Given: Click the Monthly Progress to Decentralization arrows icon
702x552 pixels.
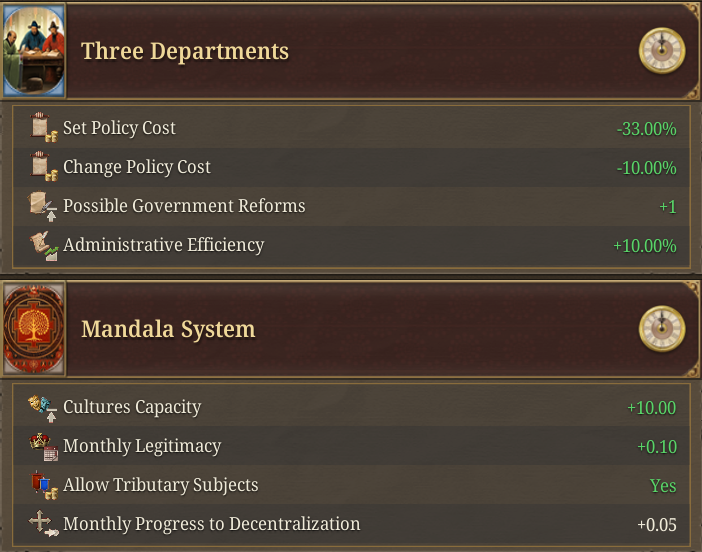Looking at the screenshot, I should point(43,523).
